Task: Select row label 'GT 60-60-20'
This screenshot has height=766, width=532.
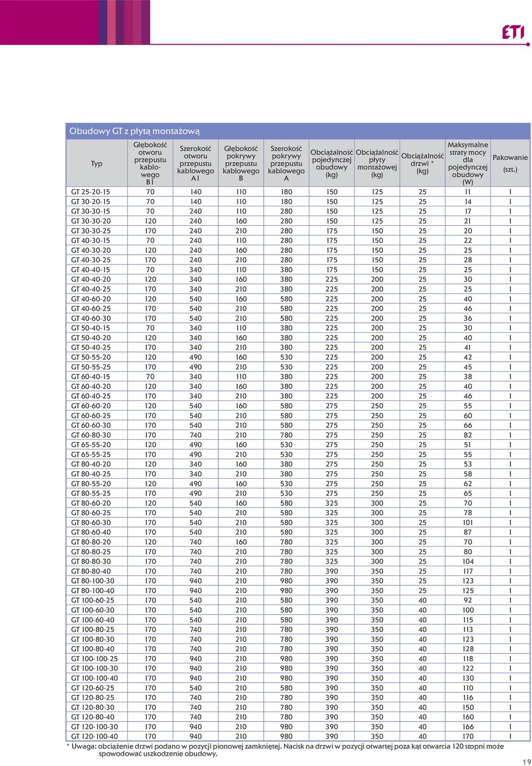Action: click(91, 406)
